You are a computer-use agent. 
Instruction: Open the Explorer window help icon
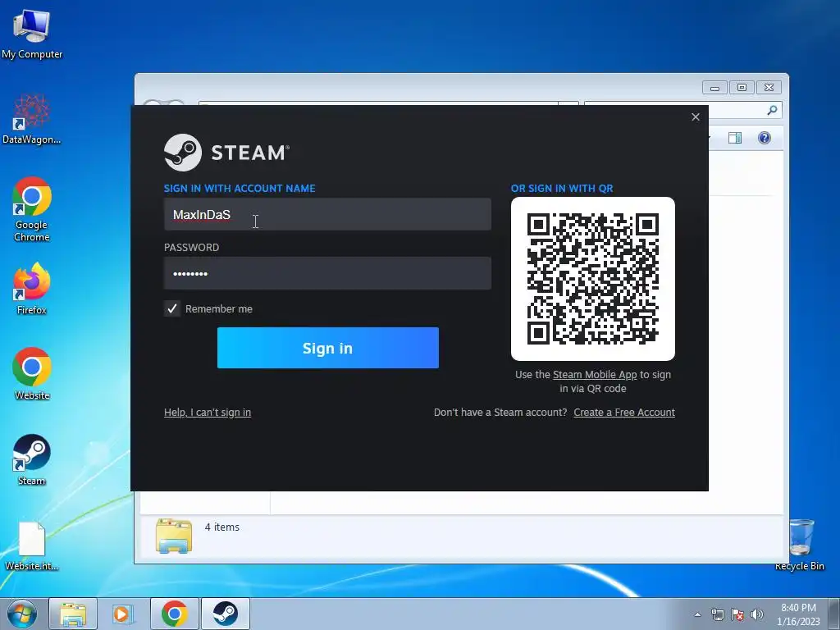[765, 138]
